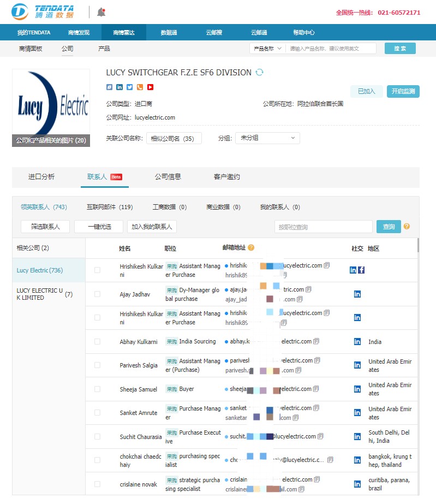Open Sheeja Samuel's LinkedIn icon
Image resolution: width=436 pixels, height=504 pixels.
[357, 389]
